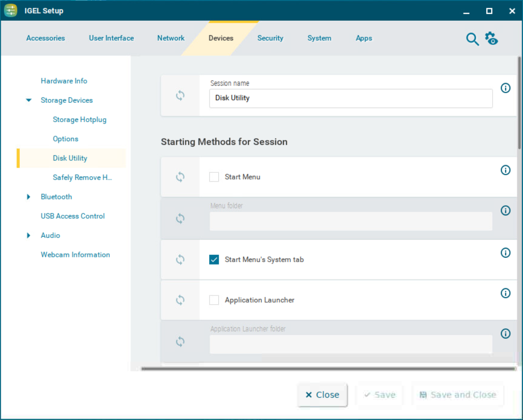
Task: Open the Security tab
Action: click(270, 38)
